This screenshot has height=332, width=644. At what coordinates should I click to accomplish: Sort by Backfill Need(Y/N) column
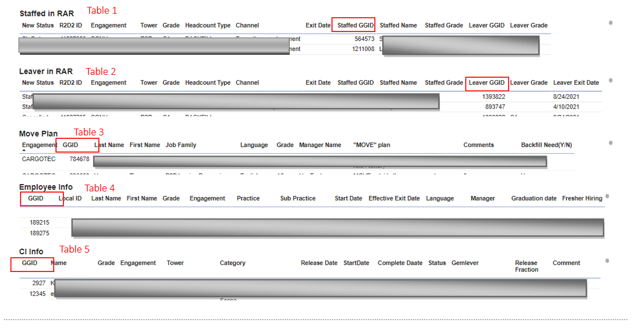[546, 145]
